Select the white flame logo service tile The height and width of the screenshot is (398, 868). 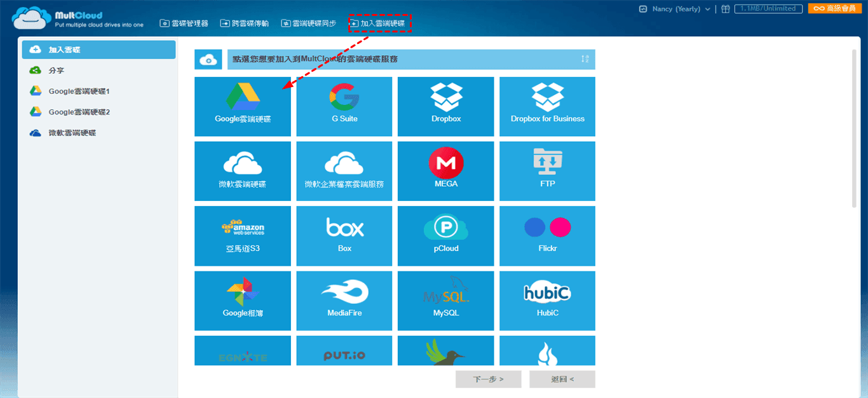pos(548,351)
